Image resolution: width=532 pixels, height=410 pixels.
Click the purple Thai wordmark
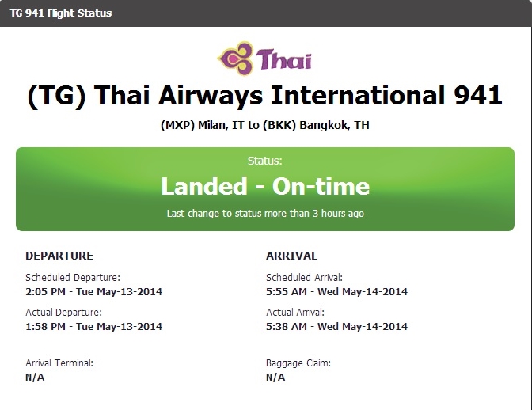283,59
